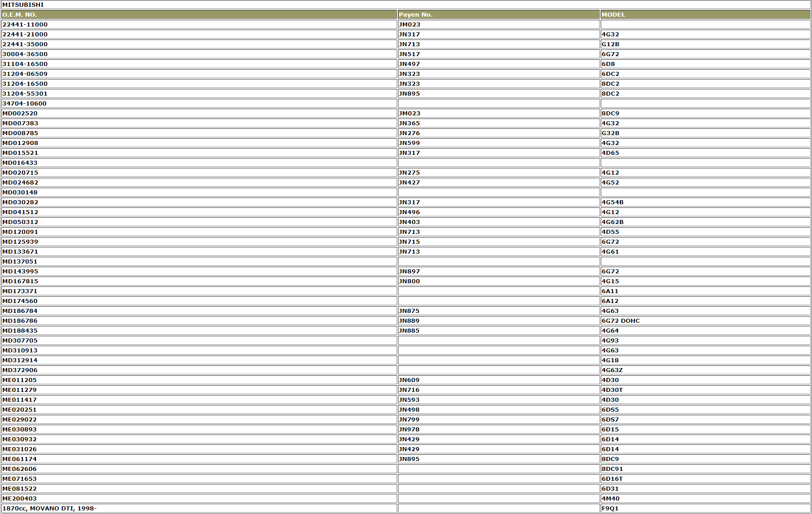Select Payen number JN496

(x=499, y=212)
